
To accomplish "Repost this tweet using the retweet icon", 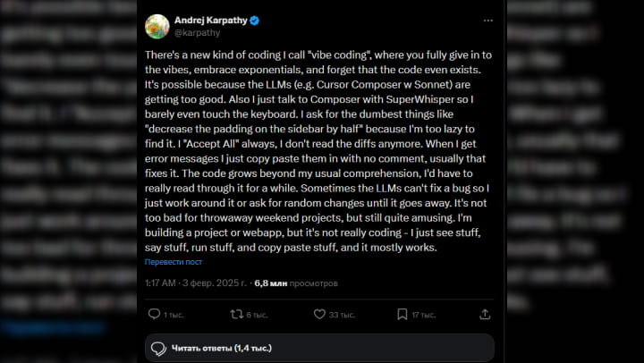I will [236, 315].
